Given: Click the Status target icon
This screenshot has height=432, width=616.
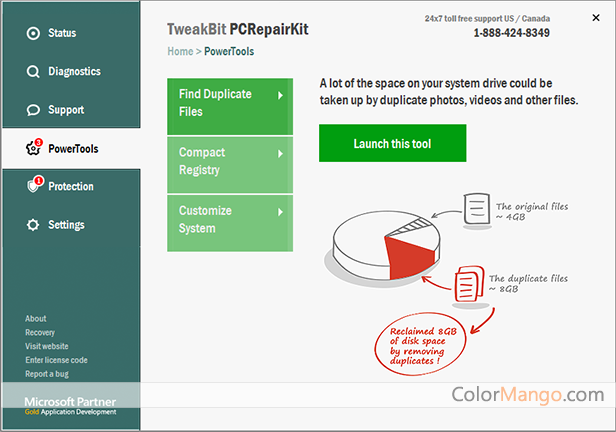Looking at the screenshot, I should click(33, 33).
